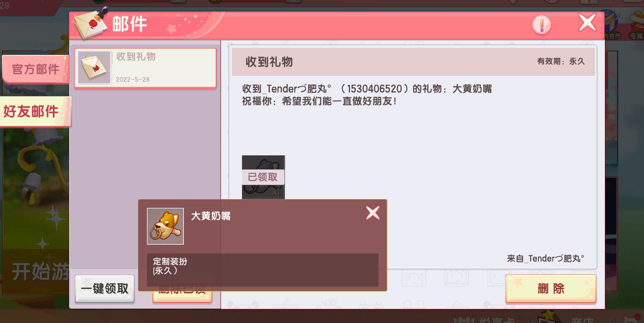Close the 大黄奶嘴 item tooltip popup
644x323 pixels.
pos(373,213)
